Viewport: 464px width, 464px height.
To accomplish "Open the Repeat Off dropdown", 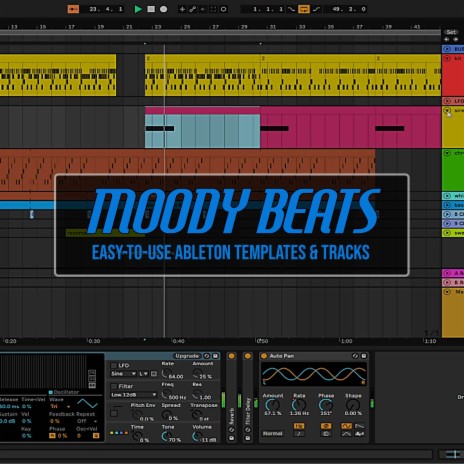I will [87, 421].
